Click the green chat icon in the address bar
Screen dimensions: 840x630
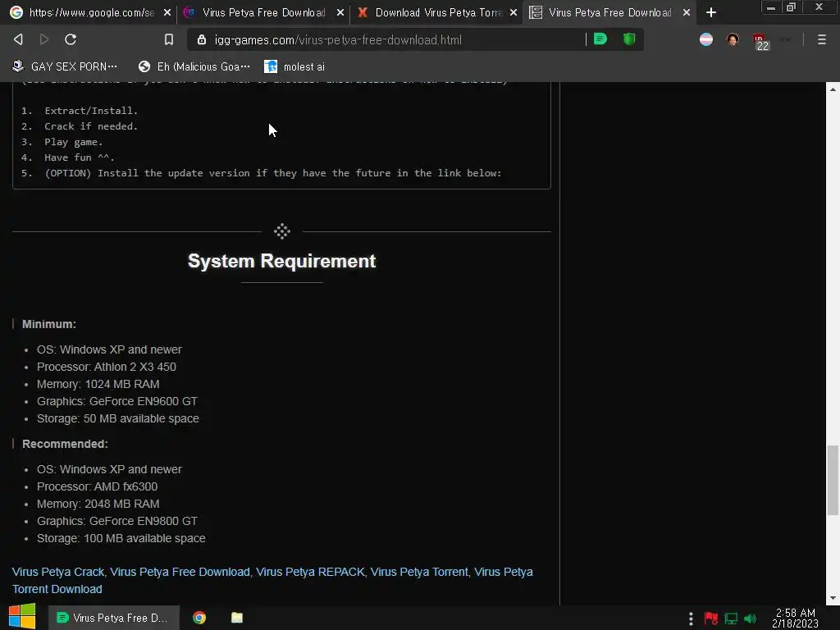[x=600, y=39]
